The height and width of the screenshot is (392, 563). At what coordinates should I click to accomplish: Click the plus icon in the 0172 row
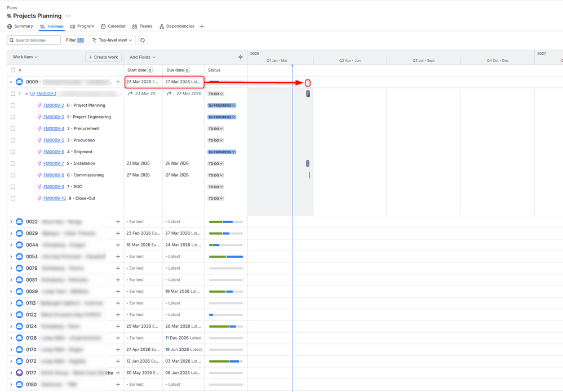pos(118,361)
